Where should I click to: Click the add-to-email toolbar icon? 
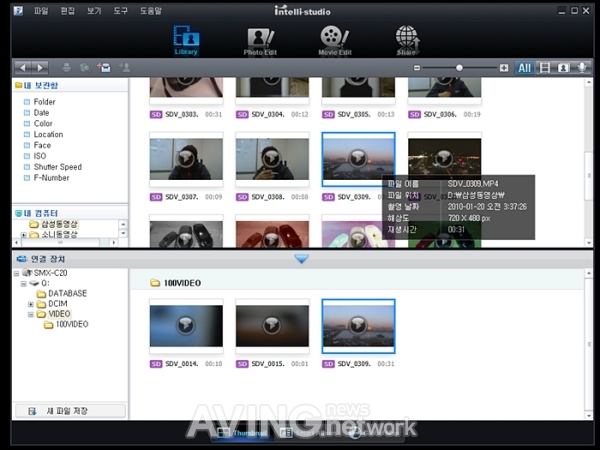click(104, 68)
